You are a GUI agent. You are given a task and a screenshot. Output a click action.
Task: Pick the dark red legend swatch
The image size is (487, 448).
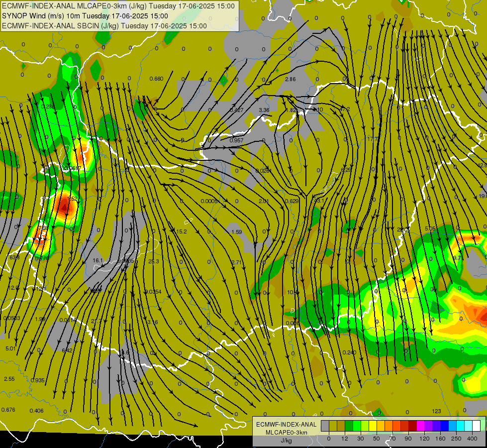[413, 426]
